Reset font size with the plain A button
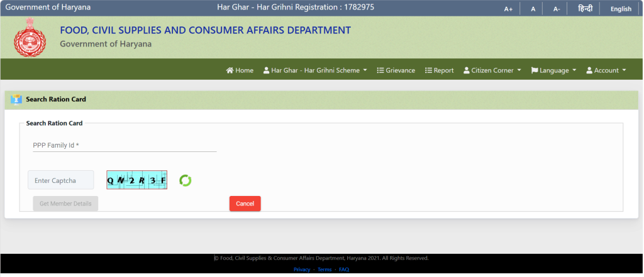 (533, 9)
